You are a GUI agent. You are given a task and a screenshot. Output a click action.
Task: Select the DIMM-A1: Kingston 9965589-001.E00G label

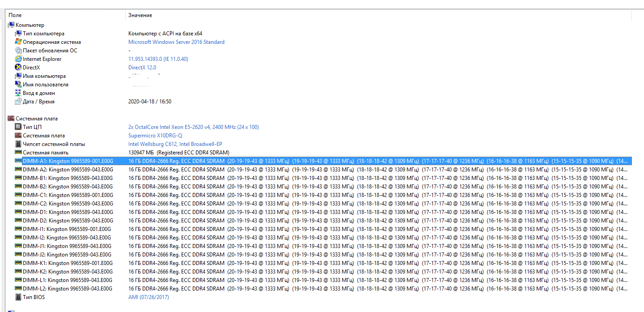click(68, 161)
